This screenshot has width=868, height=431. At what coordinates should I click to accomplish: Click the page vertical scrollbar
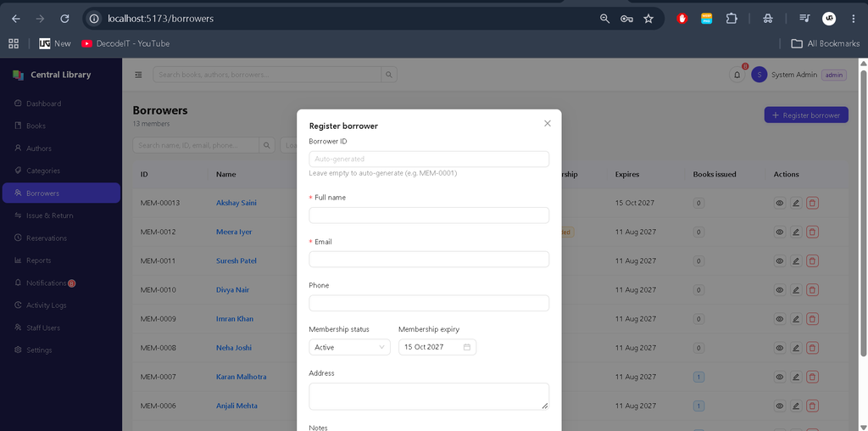[x=863, y=213]
